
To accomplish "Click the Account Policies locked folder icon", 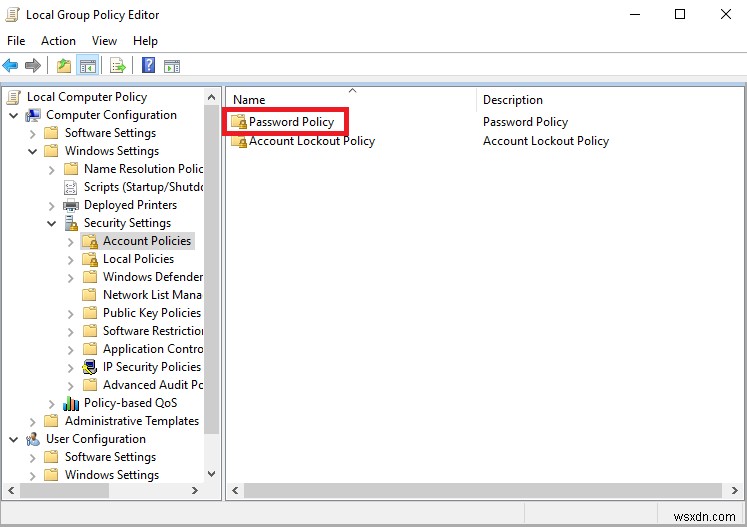I will (90, 241).
